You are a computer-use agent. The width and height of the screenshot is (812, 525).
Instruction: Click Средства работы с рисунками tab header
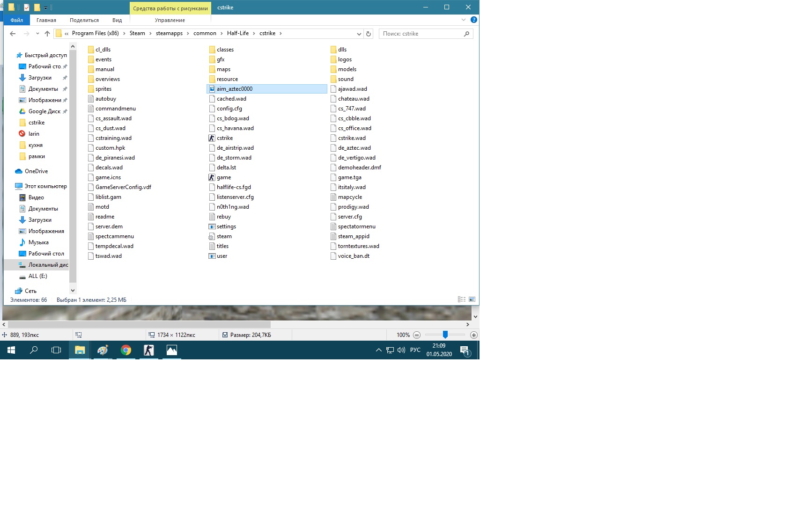170,8
